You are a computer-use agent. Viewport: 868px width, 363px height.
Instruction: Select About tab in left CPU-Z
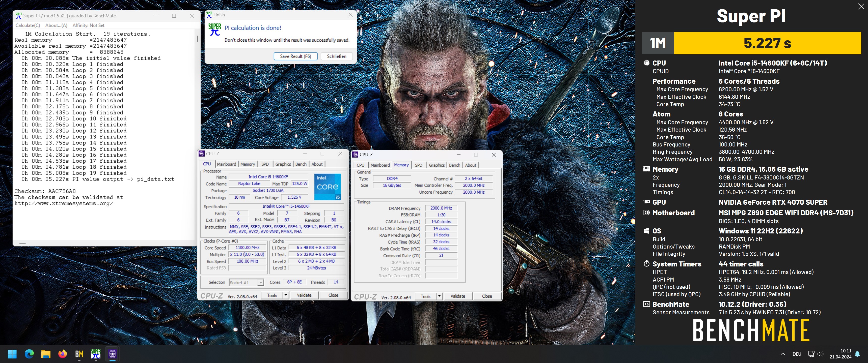click(x=317, y=164)
